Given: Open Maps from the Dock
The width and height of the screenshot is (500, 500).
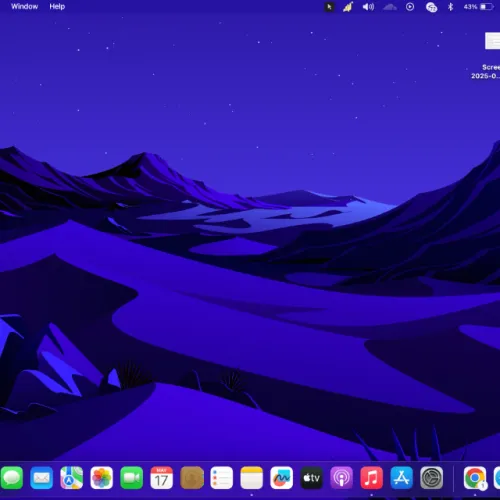Looking at the screenshot, I should pyautogui.click(x=71, y=478).
